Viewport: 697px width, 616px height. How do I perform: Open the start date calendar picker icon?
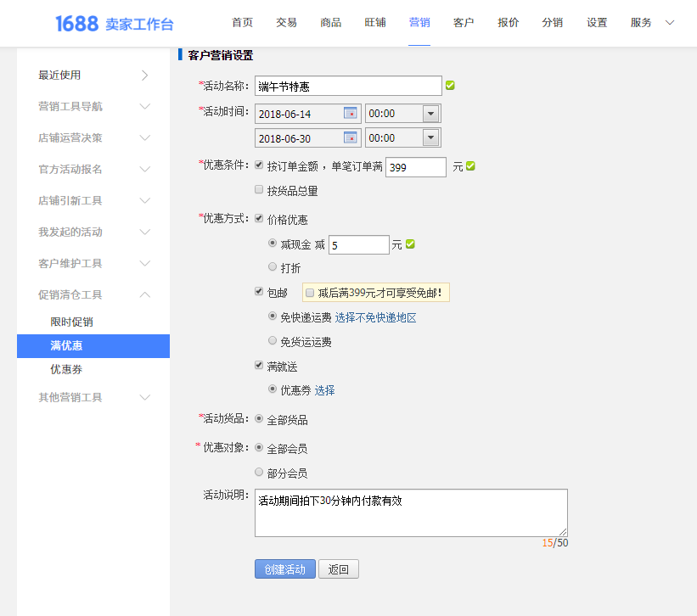[x=350, y=114]
